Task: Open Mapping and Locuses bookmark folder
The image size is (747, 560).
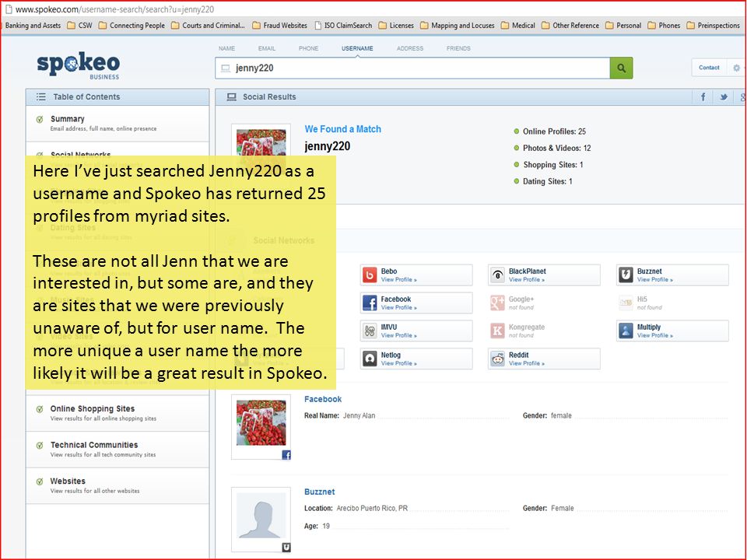Action: pos(458,26)
